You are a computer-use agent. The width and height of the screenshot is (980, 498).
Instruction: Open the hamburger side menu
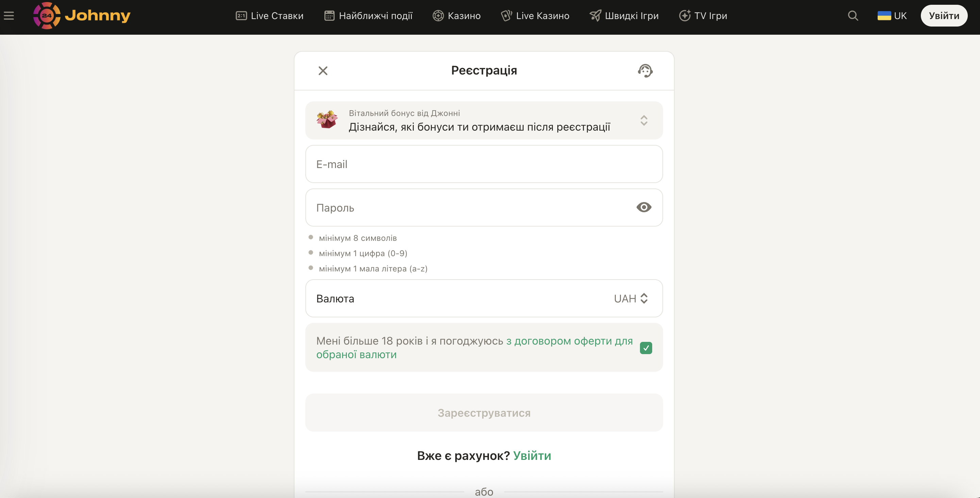pos(9,16)
